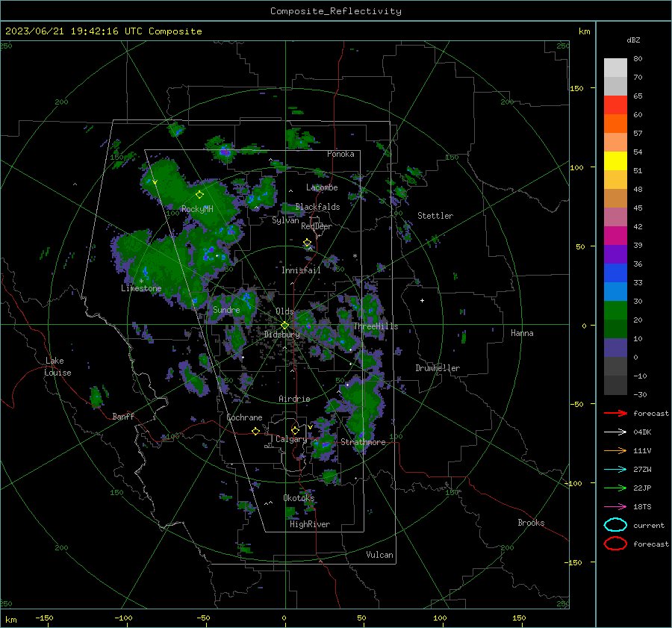Click the orange 111V arrow in legend
672x628 pixels.
(615, 450)
